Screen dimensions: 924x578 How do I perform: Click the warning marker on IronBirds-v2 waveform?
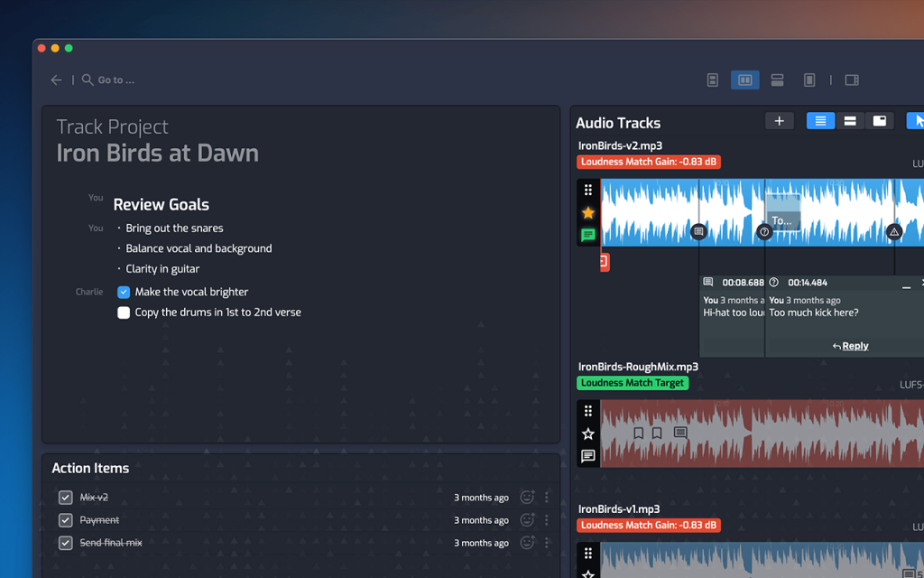tap(894, 232)
